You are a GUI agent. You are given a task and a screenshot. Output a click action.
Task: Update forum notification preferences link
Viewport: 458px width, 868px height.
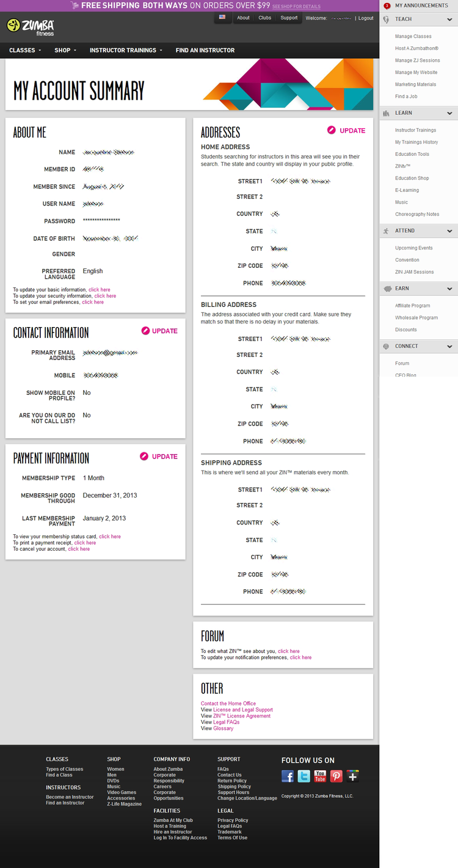click(x=300, y=658)
